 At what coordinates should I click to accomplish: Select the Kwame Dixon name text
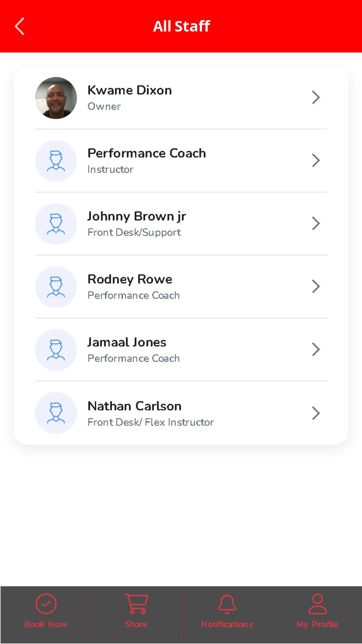[x=130, y=90]
